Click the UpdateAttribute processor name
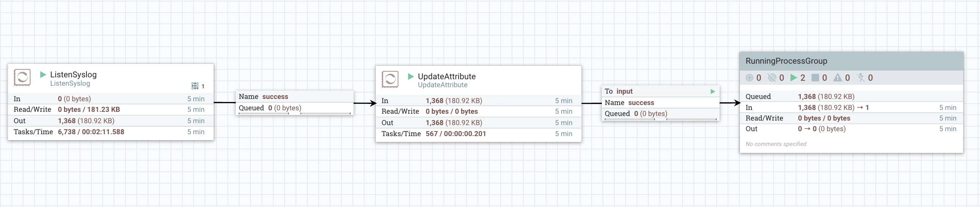The image size is (980, 207). (447, 77)
